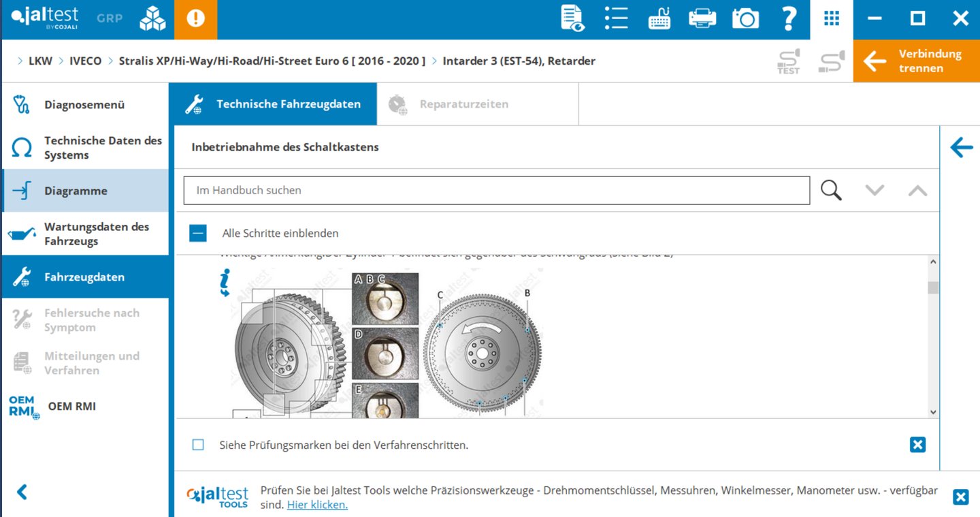Open Diagnosemenü in the sidebar

[x=85, y=105]
